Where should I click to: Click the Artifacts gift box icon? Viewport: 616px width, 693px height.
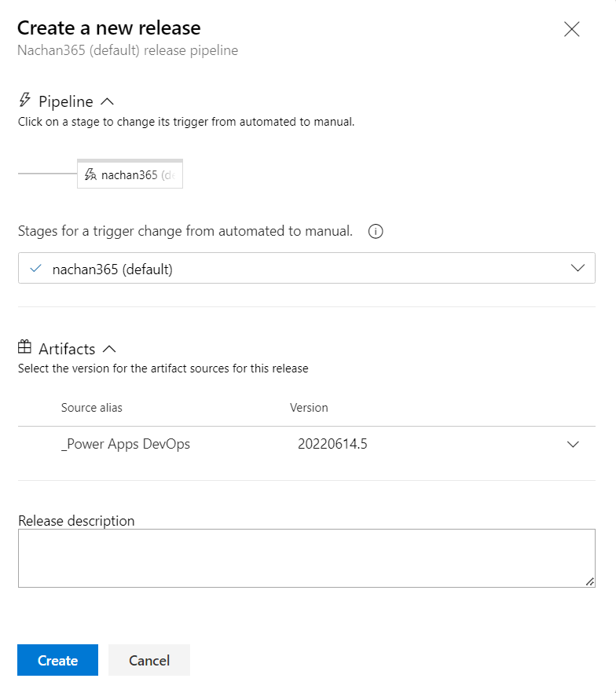pos(24,347)
